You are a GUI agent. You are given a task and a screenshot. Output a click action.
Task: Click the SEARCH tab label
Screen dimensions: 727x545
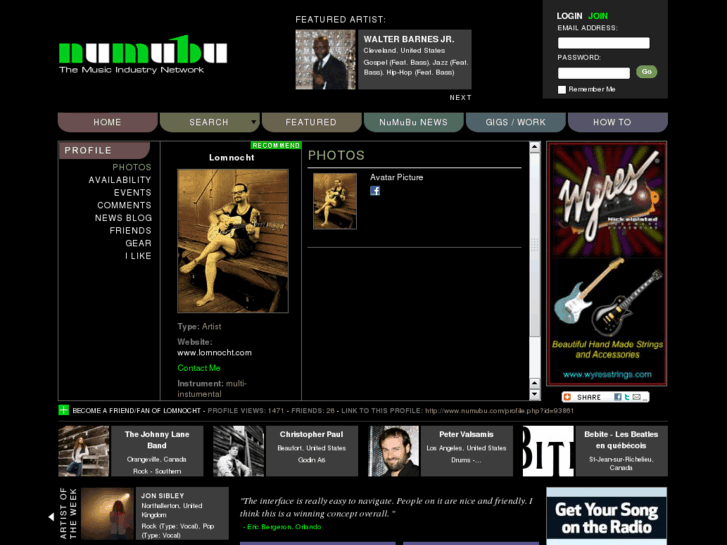[x=209, y=122]
